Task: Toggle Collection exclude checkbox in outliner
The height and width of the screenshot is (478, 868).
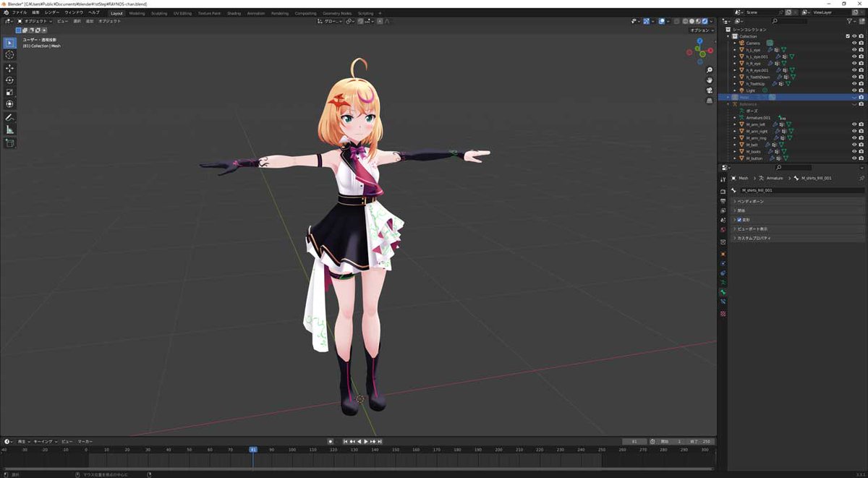Action: 848,36
